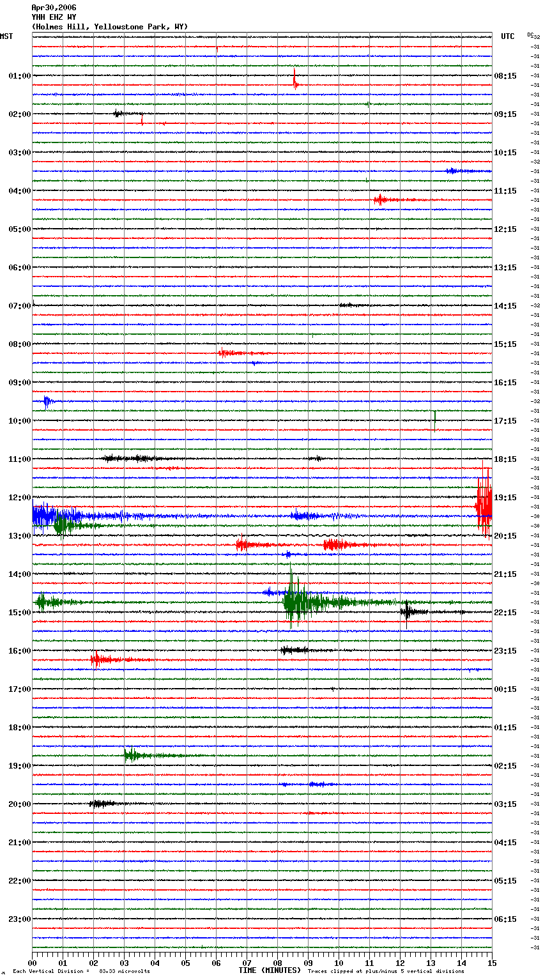543x980 pixels.
Task: Select the 01:00 MST row label
Action: [x=20, y=76]
